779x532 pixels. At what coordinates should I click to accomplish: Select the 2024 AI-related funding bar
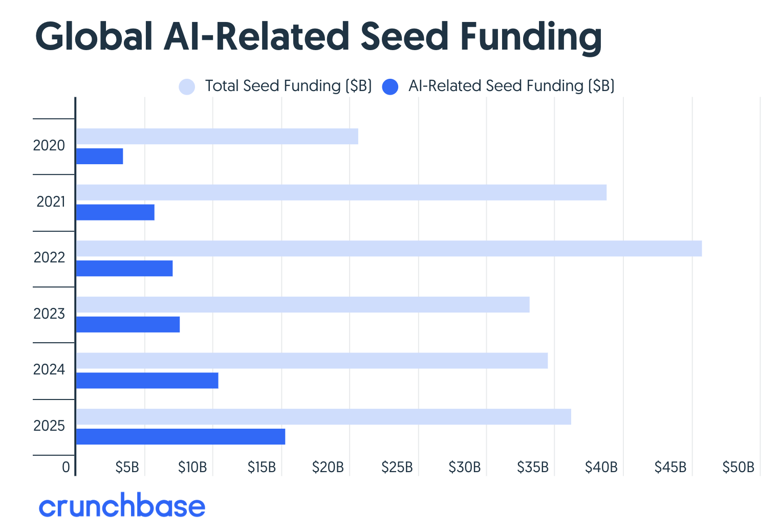147,381
